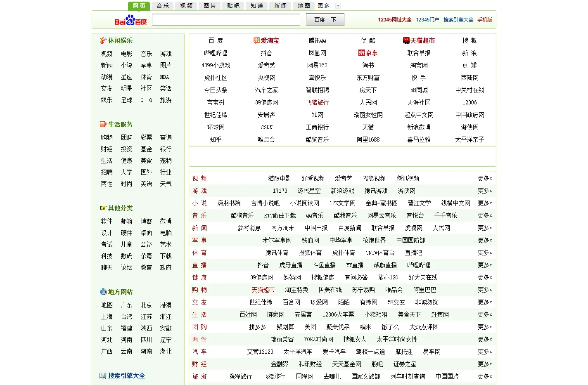This screenshot has height=385, width=588.
Task: Click the 生活服务 section icon
Action: 103,124
